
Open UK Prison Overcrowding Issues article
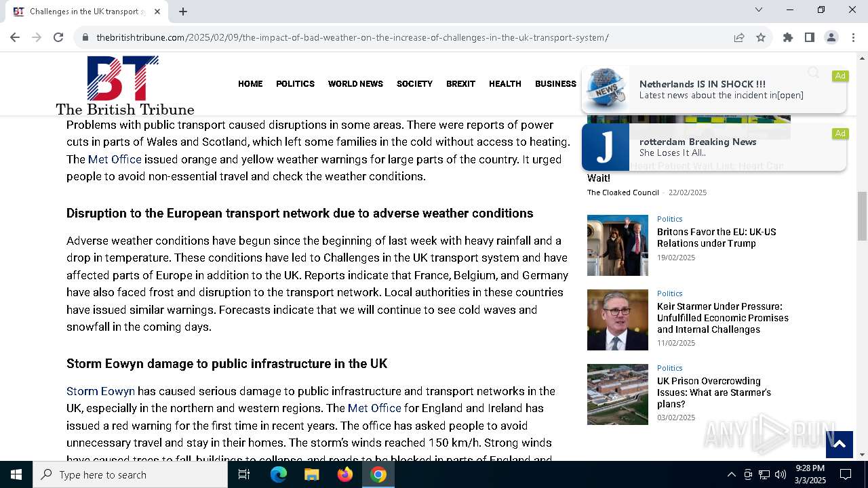(713, 392)
